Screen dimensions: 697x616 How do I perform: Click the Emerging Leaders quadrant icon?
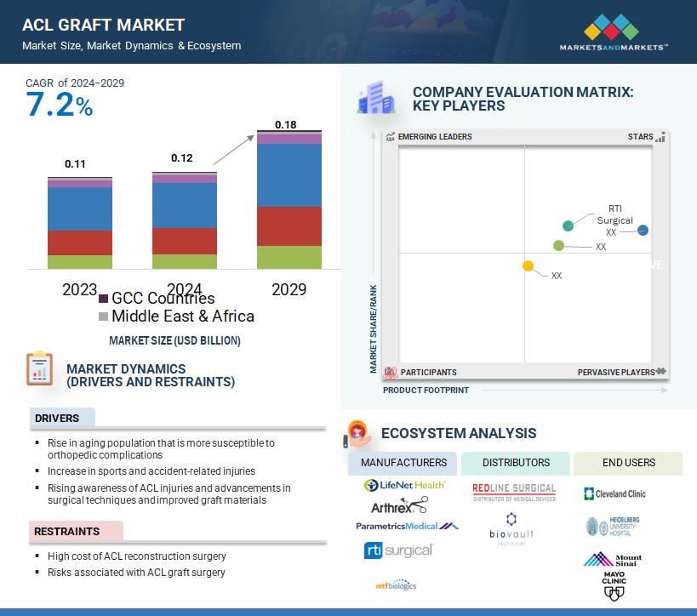click(391, 137)
